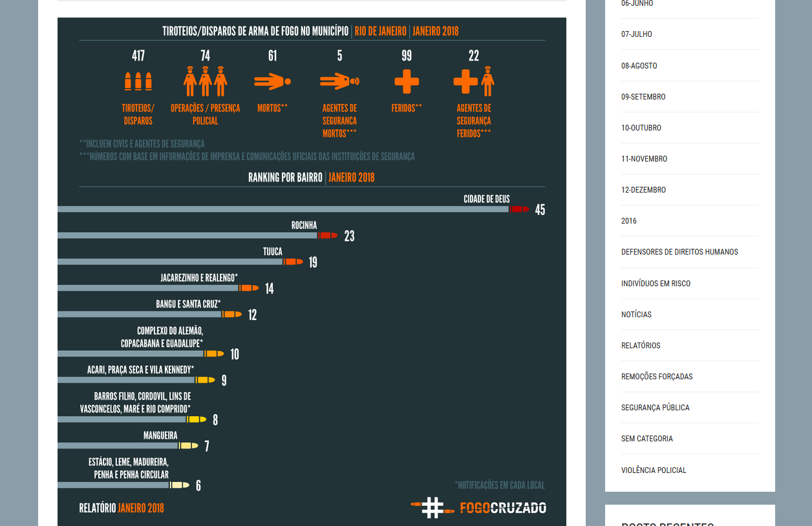
Task: Open the 07-JULHO archive link
Action: pyautogui.click(x=637, y=34)
